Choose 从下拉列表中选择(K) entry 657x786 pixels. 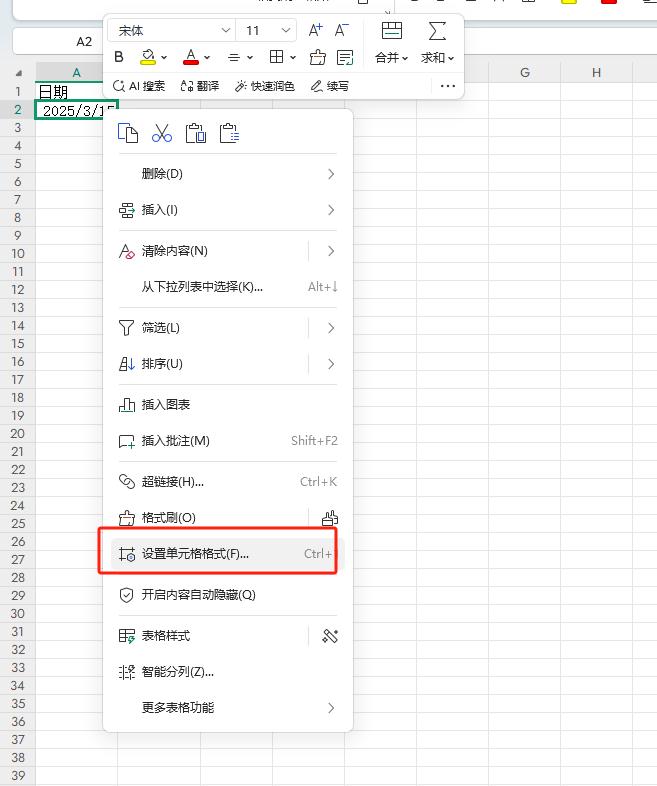[228, 287]
